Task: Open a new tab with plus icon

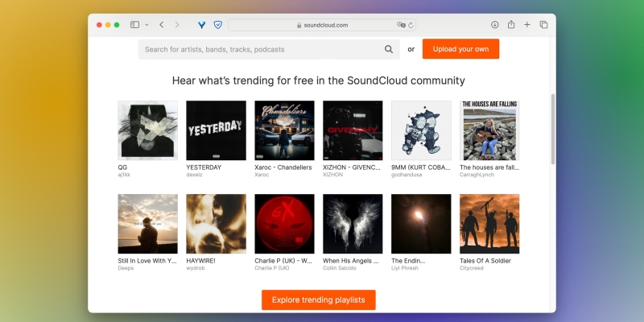Action: coord(527,25)
